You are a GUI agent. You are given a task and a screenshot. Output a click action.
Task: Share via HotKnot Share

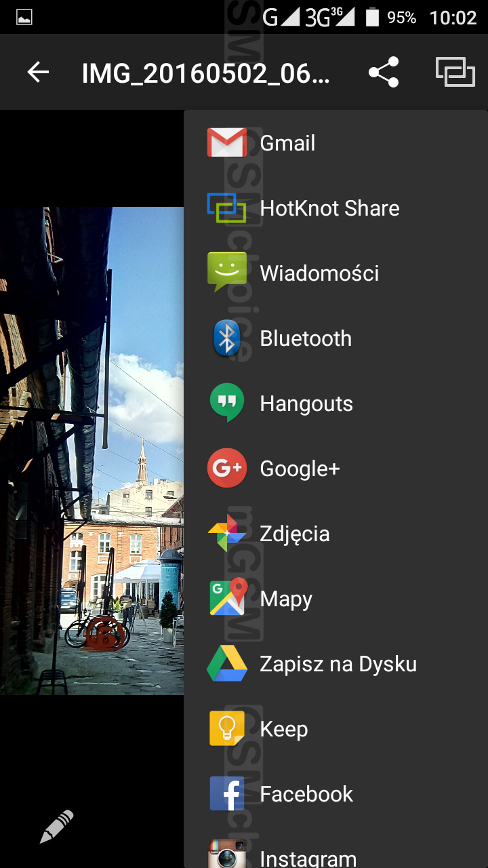click(x=329, y=208)
